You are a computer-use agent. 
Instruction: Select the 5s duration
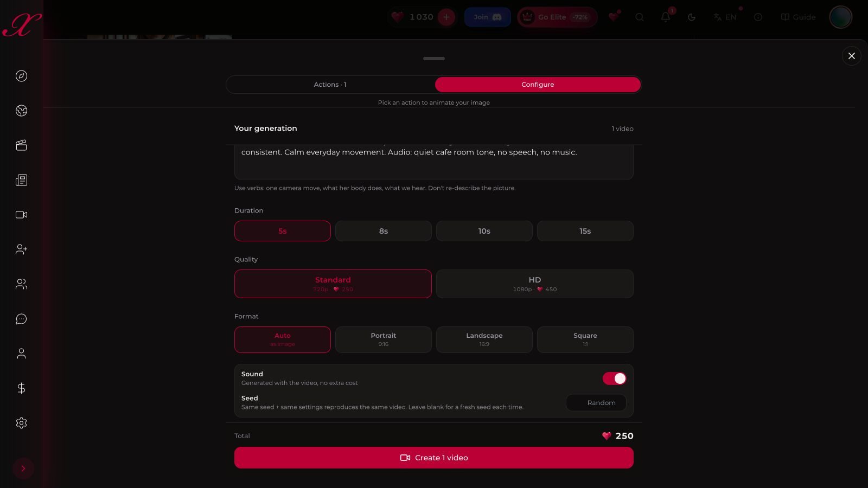pyautogui.click(x=283, y=231)
